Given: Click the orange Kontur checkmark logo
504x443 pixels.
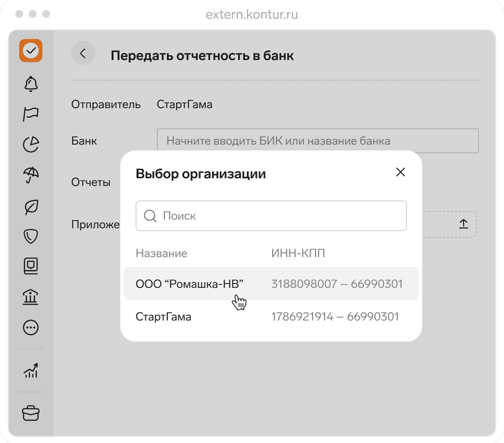Looking at the screenshot, I should pyautogui.click(x=30, y=51).
